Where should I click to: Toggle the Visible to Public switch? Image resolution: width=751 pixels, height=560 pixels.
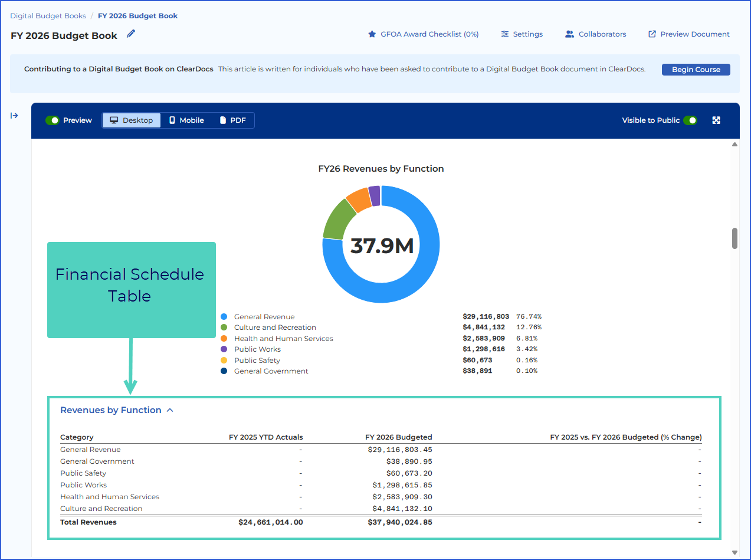(x=690, y=120)
